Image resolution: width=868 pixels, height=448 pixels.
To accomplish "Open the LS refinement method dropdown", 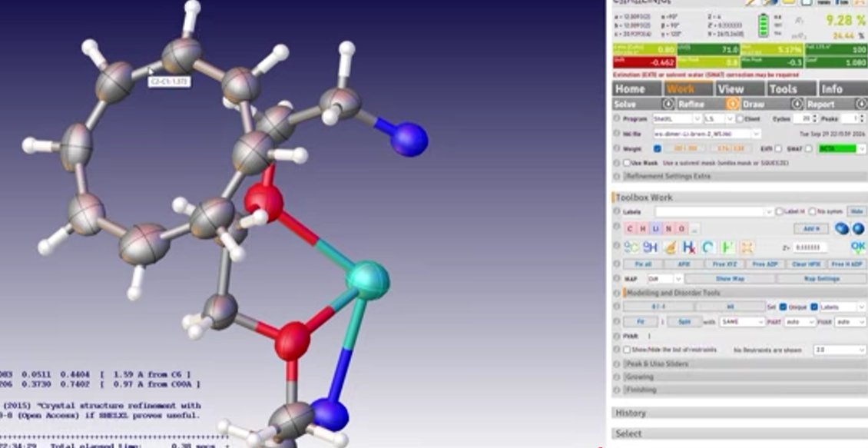I will (x=718, y=119).
